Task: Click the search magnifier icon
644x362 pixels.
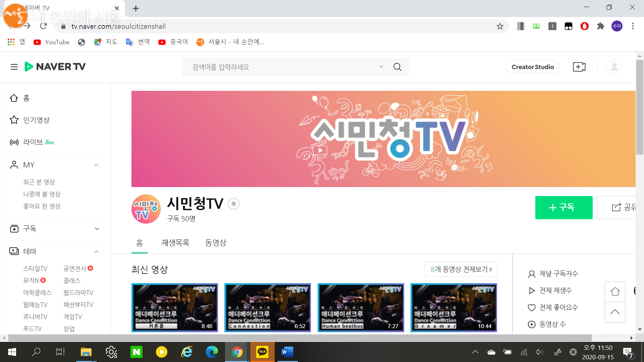Action: pyautogui.click(x=397, y=67)
